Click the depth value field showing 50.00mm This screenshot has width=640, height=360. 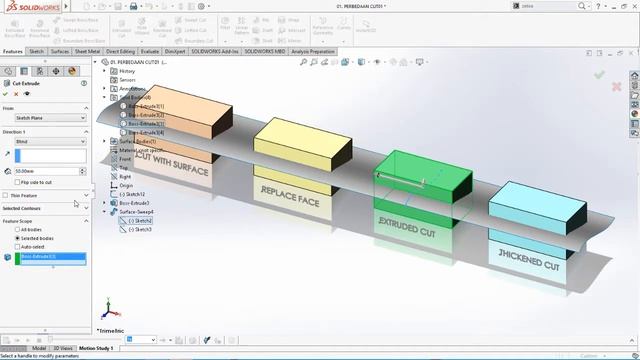point(46,171)
